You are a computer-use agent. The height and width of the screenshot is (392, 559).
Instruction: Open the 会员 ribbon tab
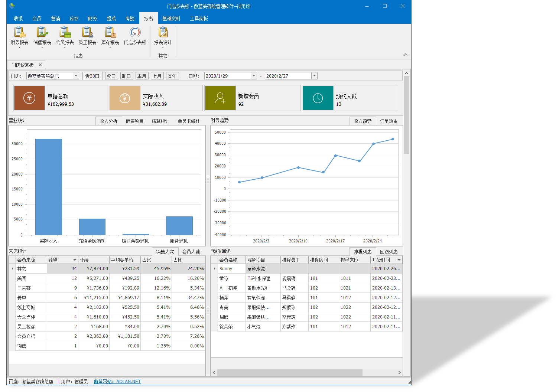pyautogui.click(x=37, y=19)
